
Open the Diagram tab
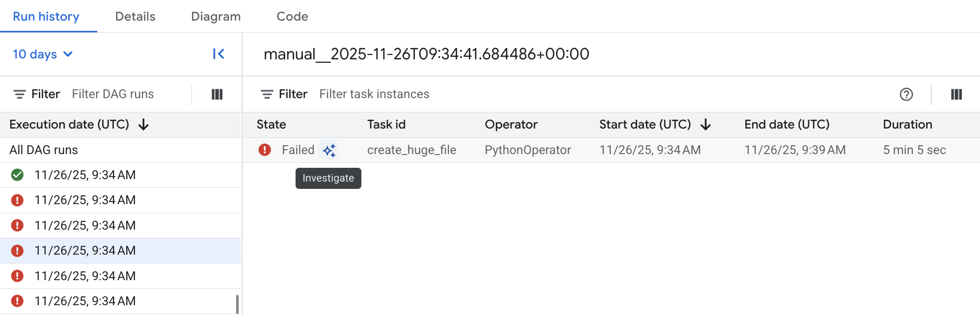216,17
